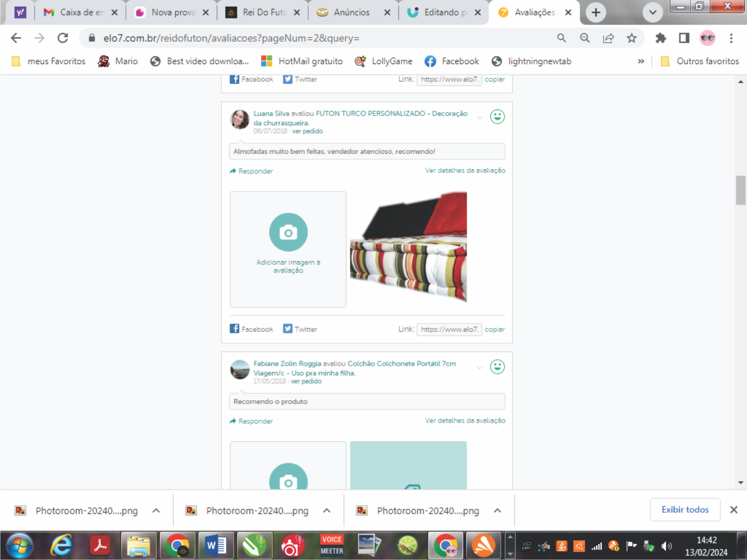The image size is (747, 560).
Task: Click the search magnifier in the address bar
Action: [x=561, y=38]
